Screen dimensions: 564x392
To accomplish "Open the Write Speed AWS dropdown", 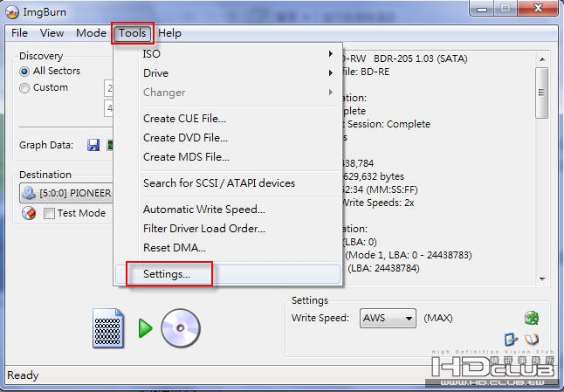I will click(388, 318).
